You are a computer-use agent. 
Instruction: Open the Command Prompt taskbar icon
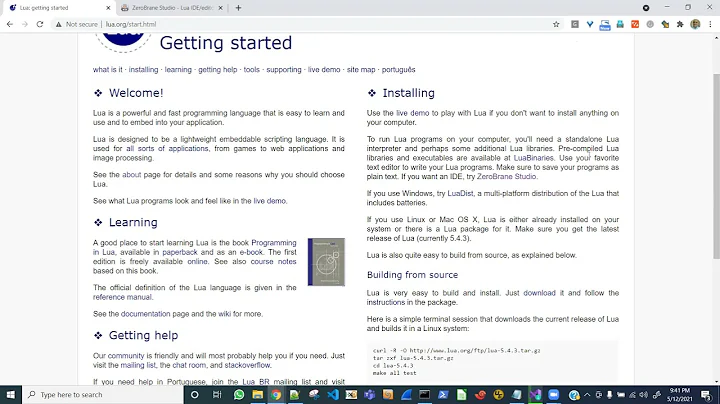[x=425, y=395]
